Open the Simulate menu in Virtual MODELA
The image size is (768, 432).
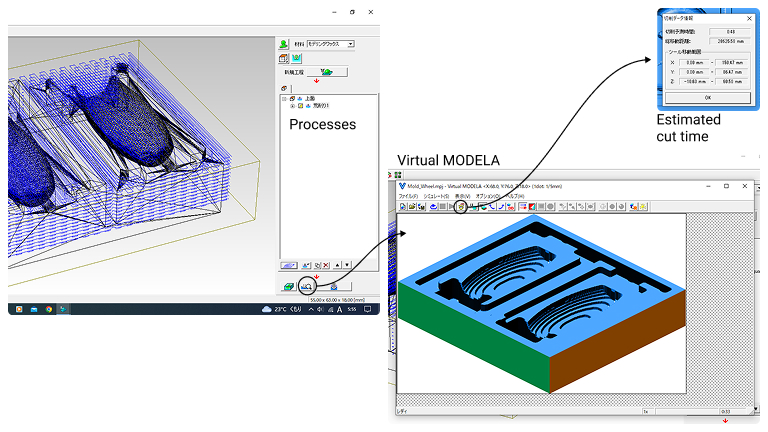pos(436,196)
